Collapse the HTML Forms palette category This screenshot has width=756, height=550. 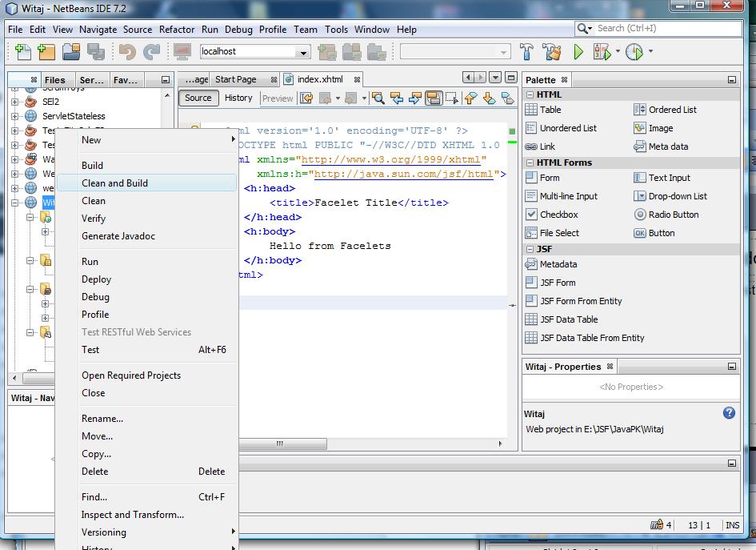[x=530, y=163]
